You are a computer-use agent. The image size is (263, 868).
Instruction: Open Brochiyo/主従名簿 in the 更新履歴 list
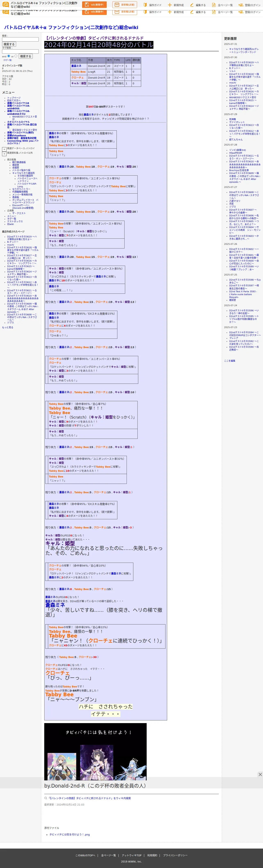(239, 170)
